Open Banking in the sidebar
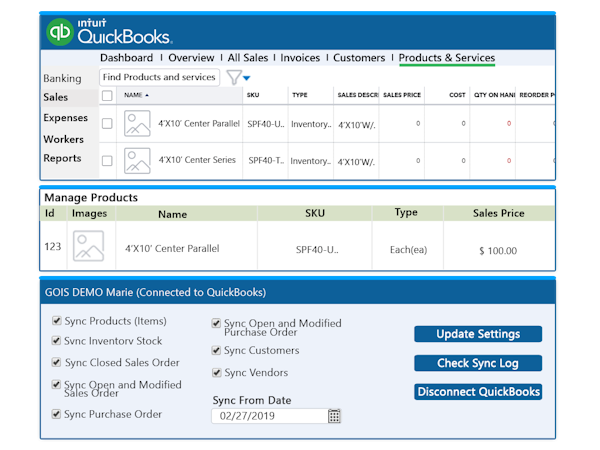Screen dimensions: 600x450 (x=62, y=78)
